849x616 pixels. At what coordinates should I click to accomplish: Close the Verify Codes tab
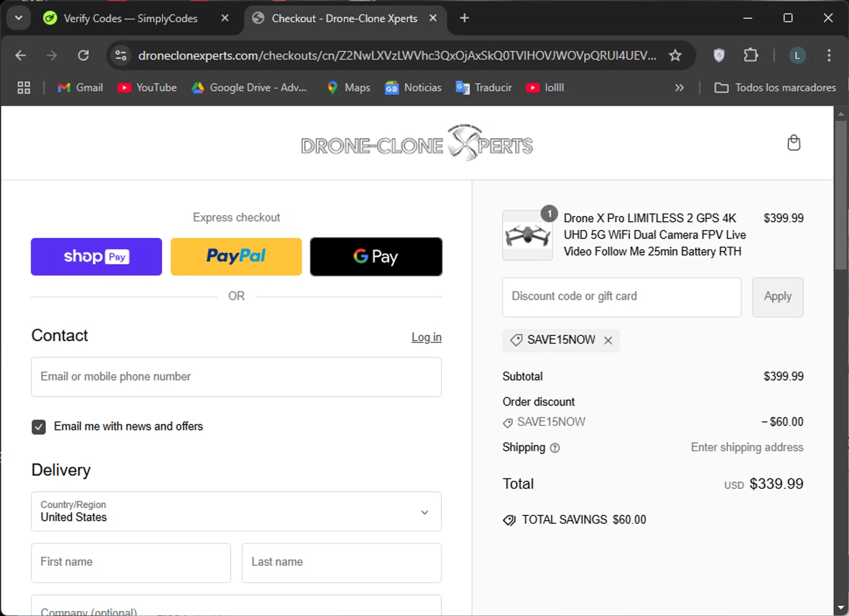coord(225,18)
